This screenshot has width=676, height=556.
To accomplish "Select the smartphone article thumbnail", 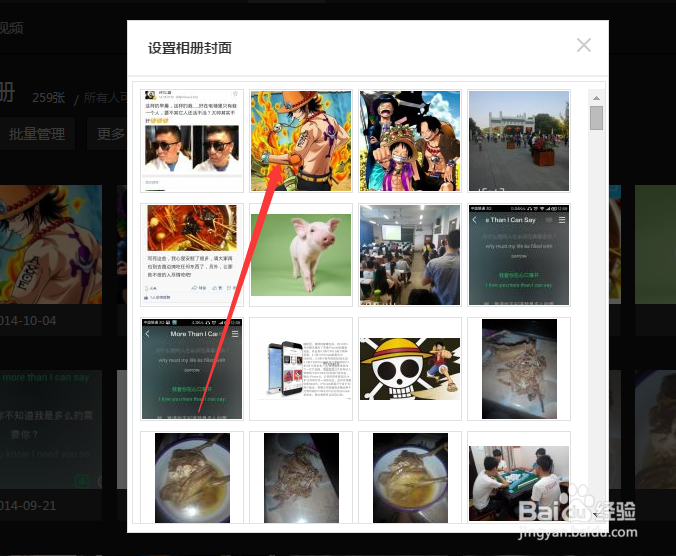I will point(301,369).
